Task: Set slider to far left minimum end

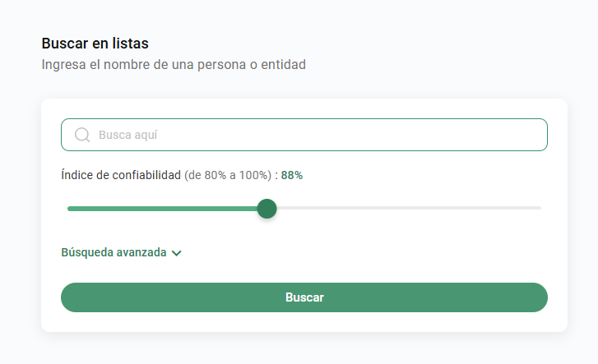Action: coord(69,209)
